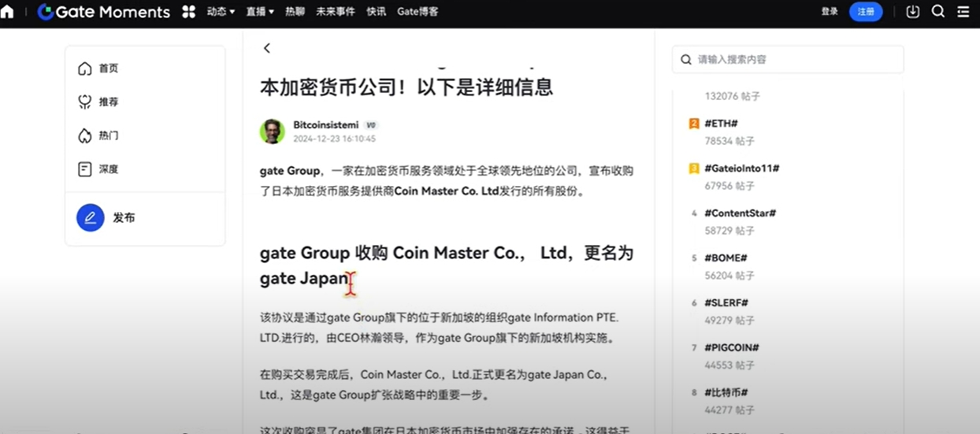This screenshot has height=434, width=980.
Task: Open the hamburger menu icon
Action: [x=963, y=12]
